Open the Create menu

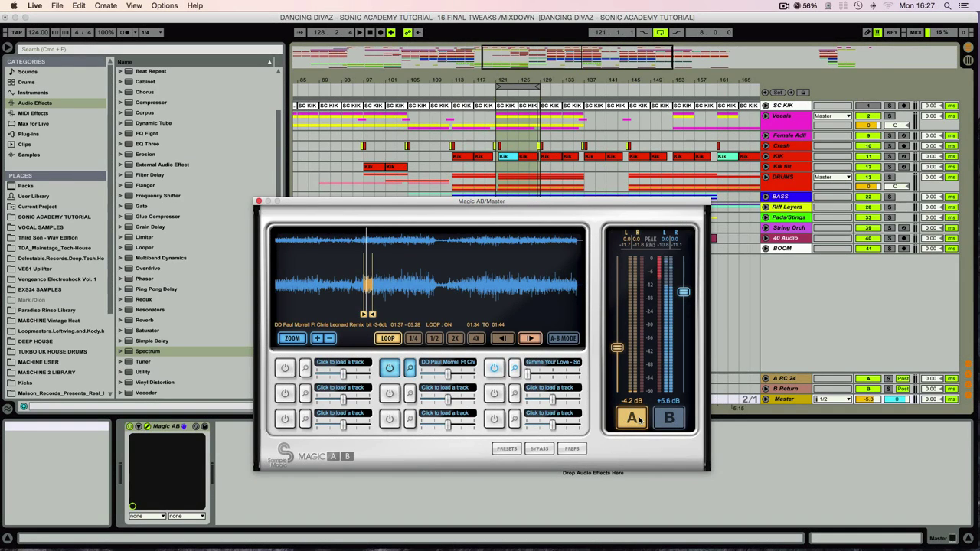coord(106,5)
